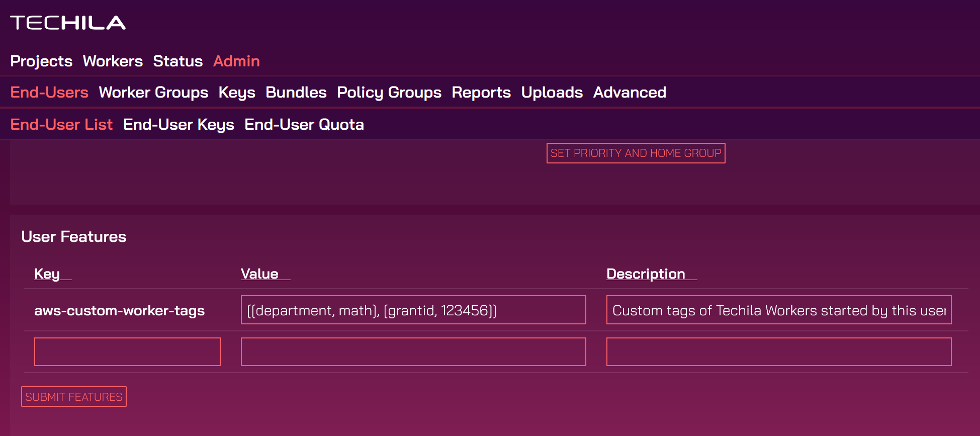Click the aws-custom-worker-tags value field
980x436 pixels.
pyautogui.click(x=413, y=310)
